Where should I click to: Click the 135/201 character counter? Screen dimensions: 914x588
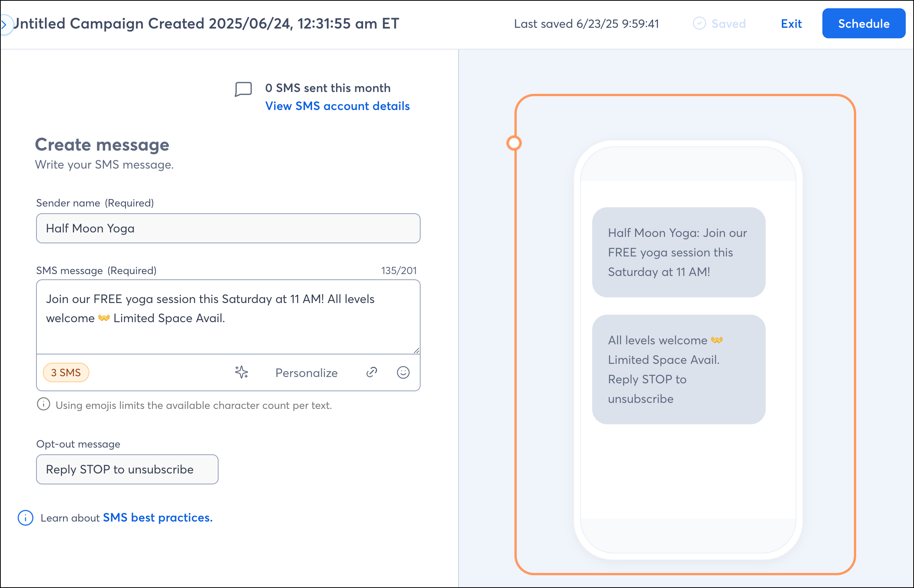[x=398, y=270]
